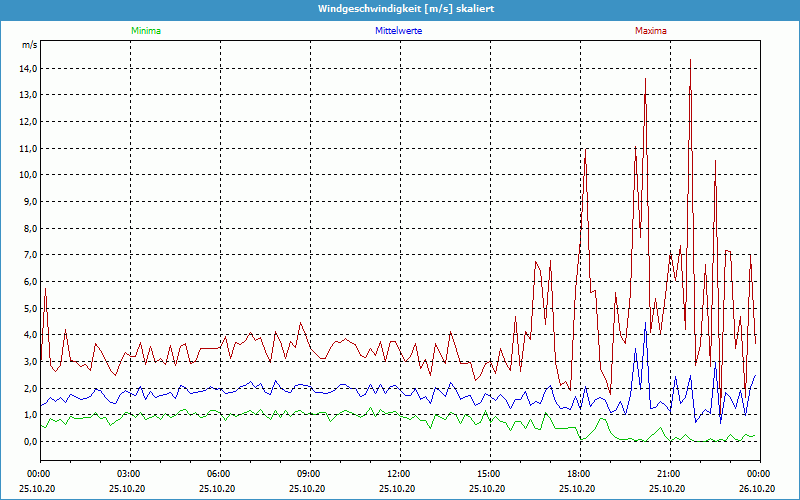
Task: Select the 03:00 time axis label
Action: click(x=129, y=474)
